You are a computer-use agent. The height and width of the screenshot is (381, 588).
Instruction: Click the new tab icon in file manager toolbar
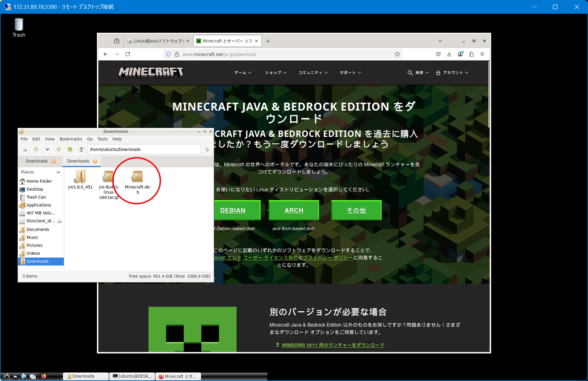coord(25,149)
